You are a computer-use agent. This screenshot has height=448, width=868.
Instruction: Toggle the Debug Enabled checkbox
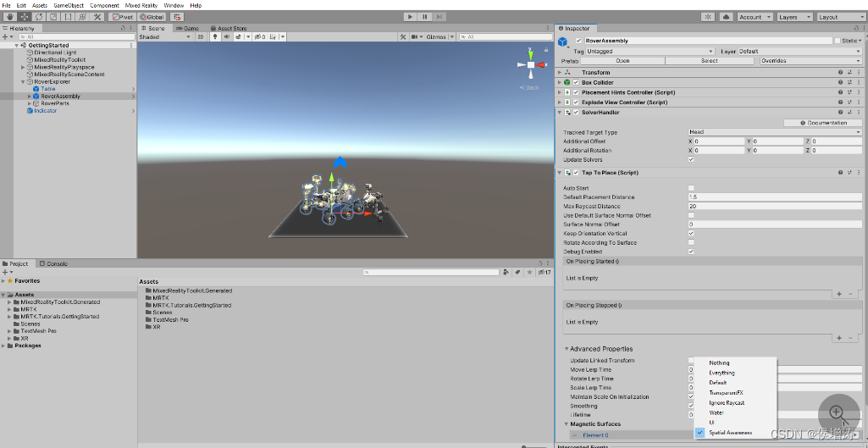tap(691, 252)
